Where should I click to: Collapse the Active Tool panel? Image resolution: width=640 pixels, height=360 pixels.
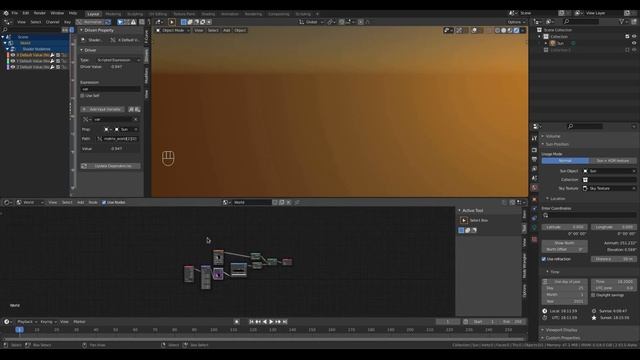[459, 211]
